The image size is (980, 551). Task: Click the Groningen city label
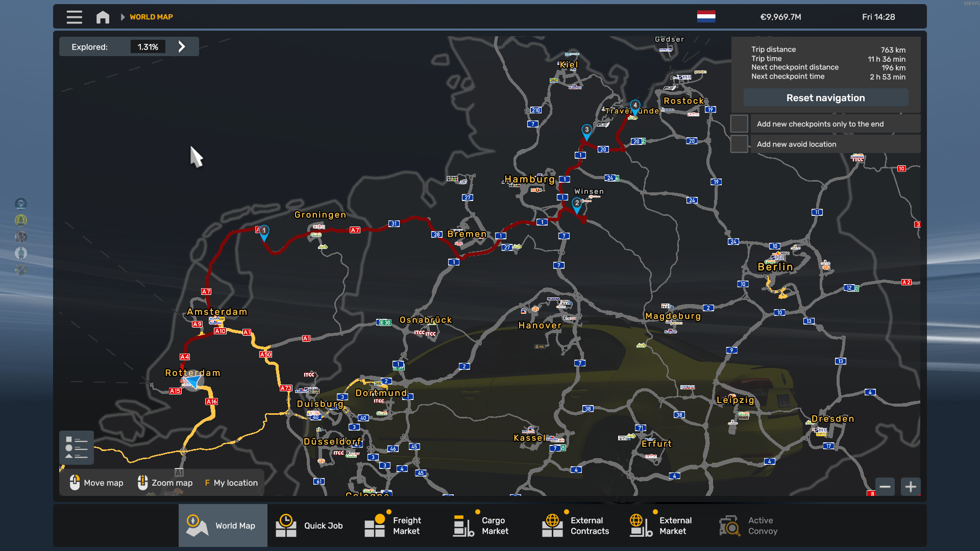320,215
